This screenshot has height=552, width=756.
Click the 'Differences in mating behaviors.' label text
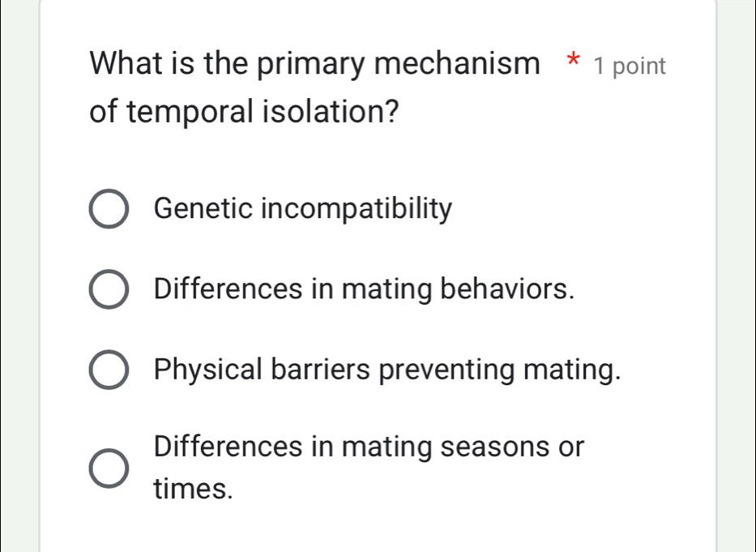(365, 289)
